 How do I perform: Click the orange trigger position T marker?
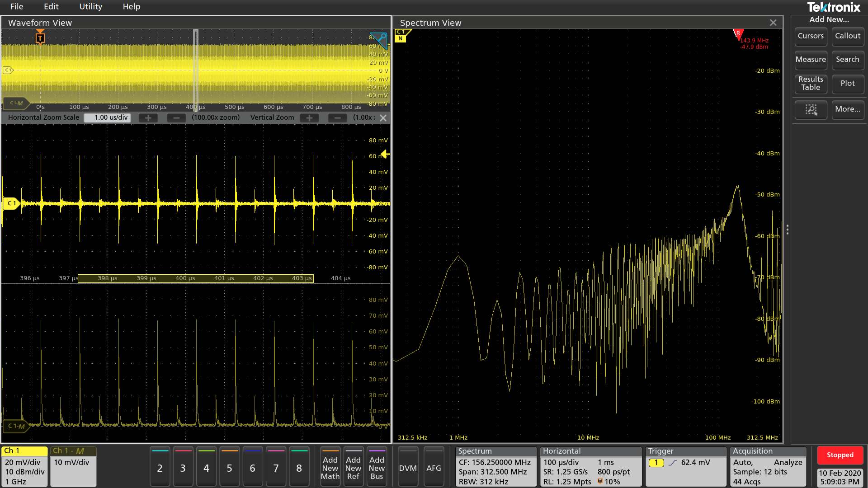(40, 38)
